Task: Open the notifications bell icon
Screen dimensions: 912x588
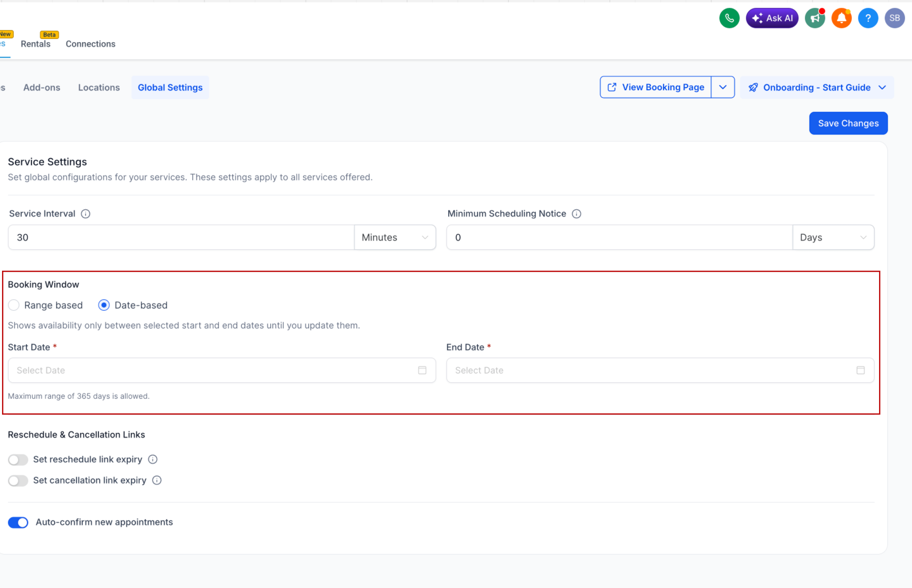Action: (841, 18)
